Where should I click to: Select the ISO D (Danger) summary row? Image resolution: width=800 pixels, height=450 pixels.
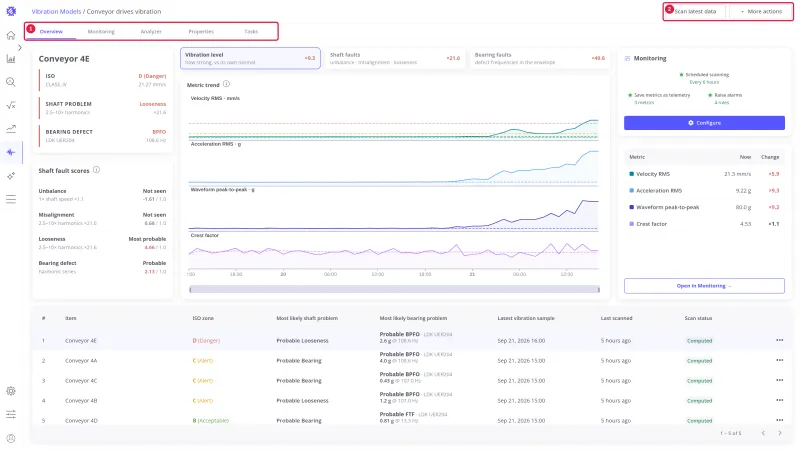pos(103,80)
